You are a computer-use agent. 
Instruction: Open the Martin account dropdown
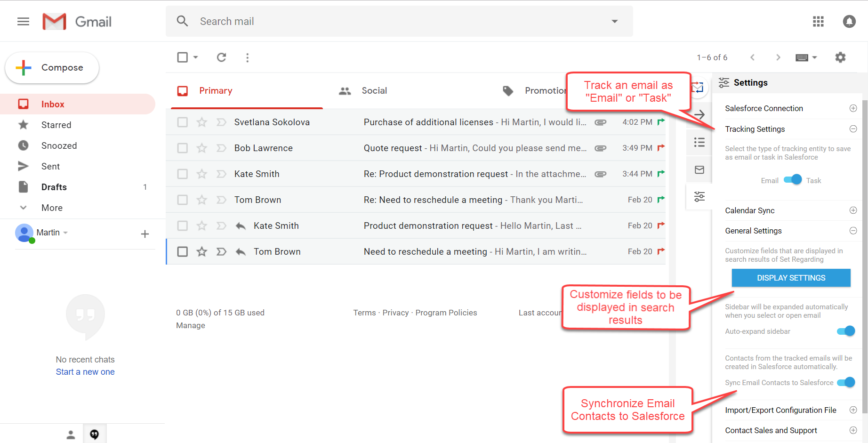(x=65, y=233)
